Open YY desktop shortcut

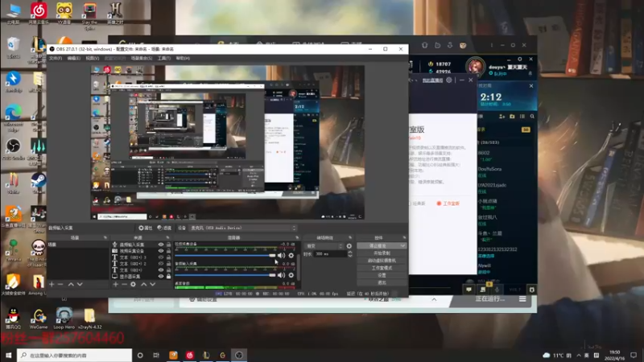[x=64, y=13]
